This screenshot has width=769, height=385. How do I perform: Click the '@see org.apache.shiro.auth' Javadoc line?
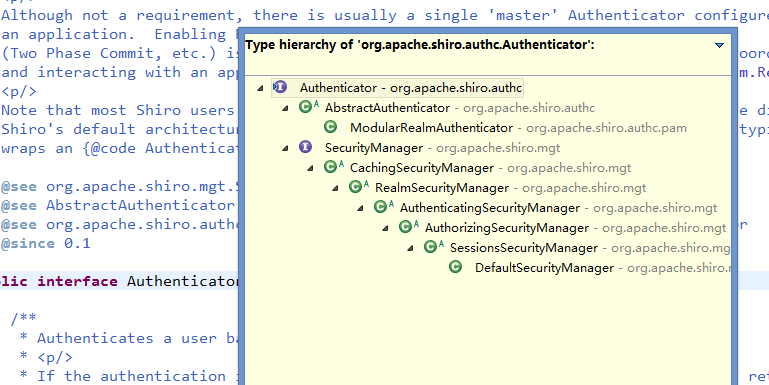coord(119,224)
